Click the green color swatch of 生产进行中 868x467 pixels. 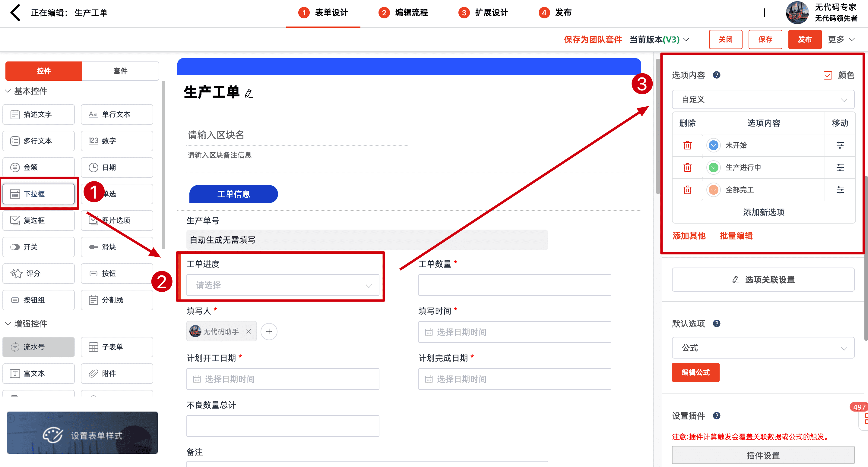click(713, 167)
